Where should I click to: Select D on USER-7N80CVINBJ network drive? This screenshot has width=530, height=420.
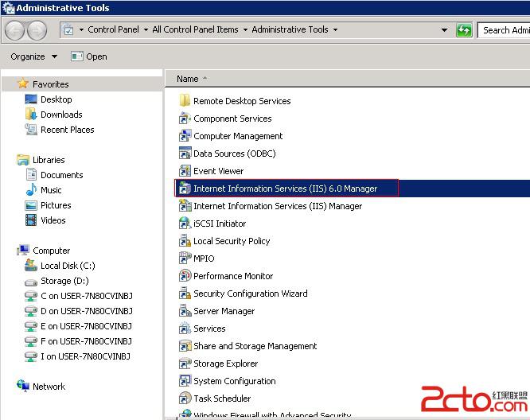[87, 311]
